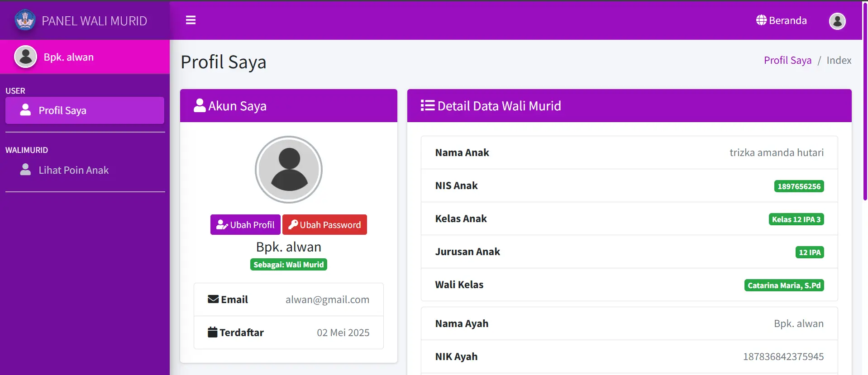Click the 12 IPA jurusan badge
This screenshot has height=375, width=868.
810,252
